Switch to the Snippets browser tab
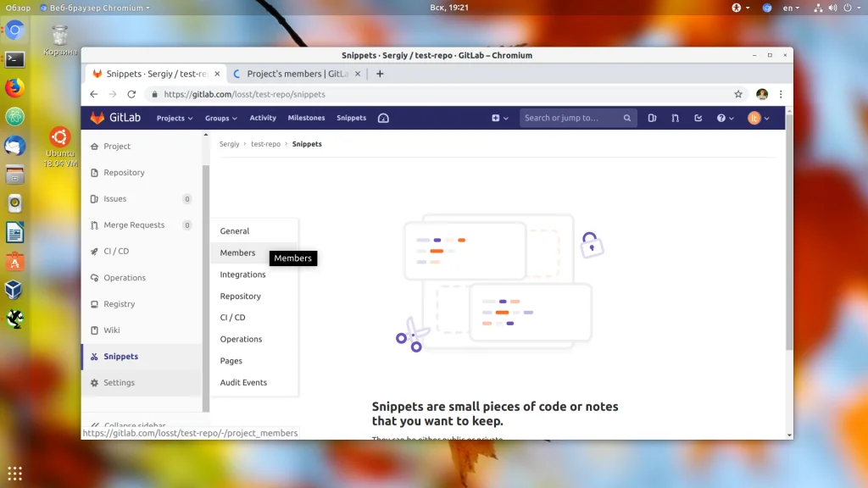This screenshot has height=488, width=868. [x=155, y=74]
